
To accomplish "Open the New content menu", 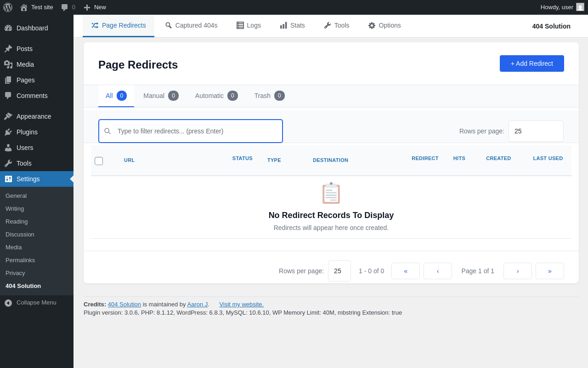I will [x=95, y=7].
